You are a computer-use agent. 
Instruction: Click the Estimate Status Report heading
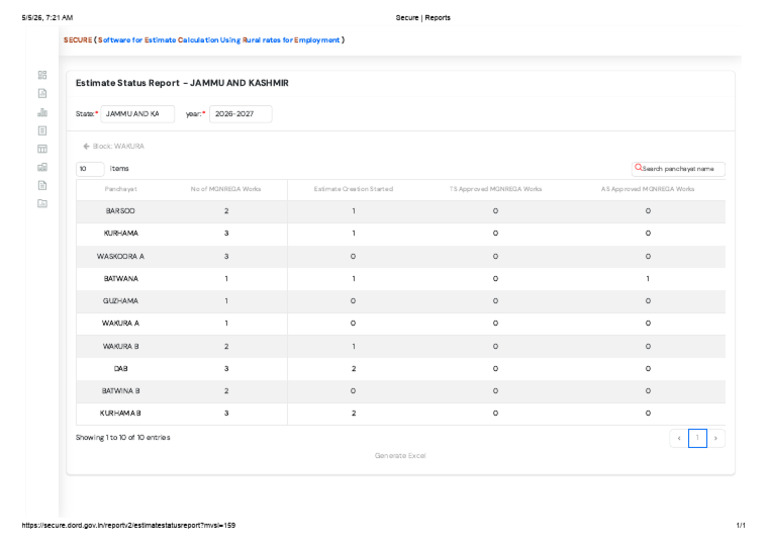[x=182, y=83]
